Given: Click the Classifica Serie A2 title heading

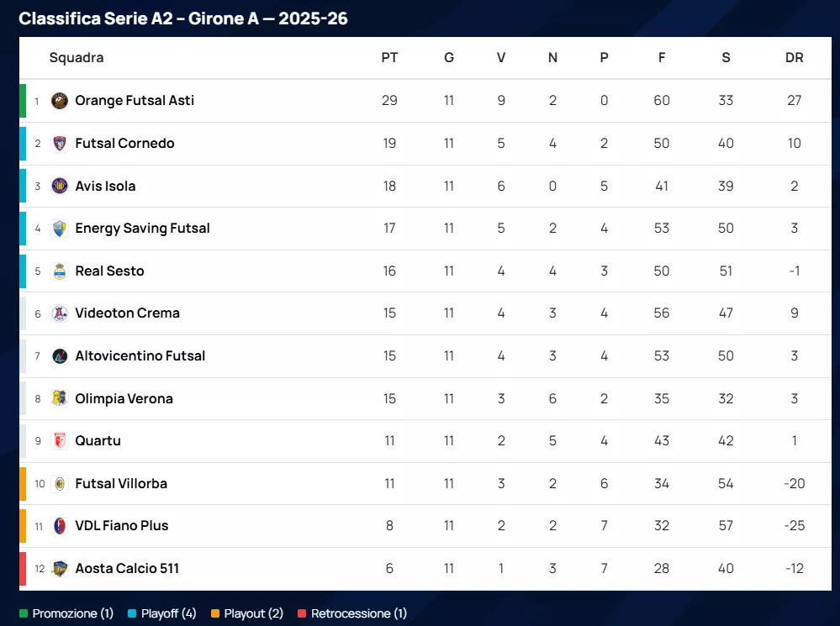Looking at the screenshot, I should tap(183, 18).
